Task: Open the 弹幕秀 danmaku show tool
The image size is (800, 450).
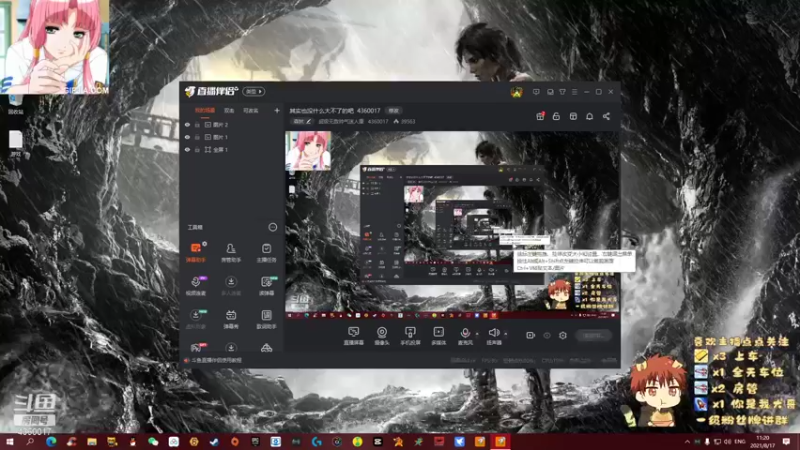Action: [231, 319]
